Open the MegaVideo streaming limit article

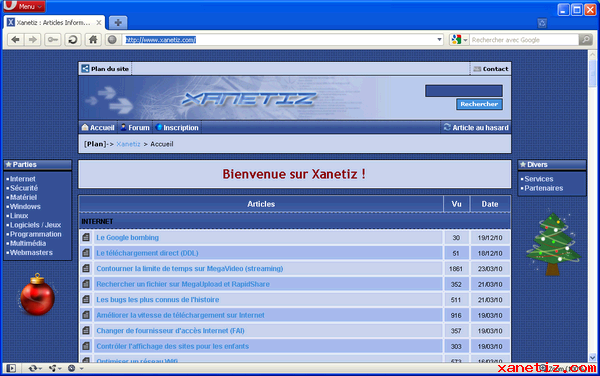190,269
